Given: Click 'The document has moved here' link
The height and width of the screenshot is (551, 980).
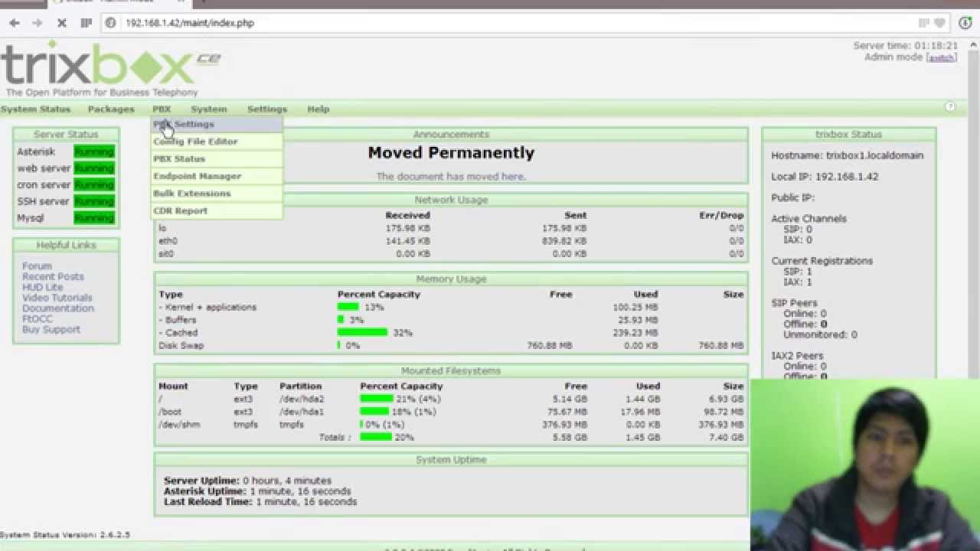Looking at the screenshot, I should pyautogui.click(x=451, y=177).
